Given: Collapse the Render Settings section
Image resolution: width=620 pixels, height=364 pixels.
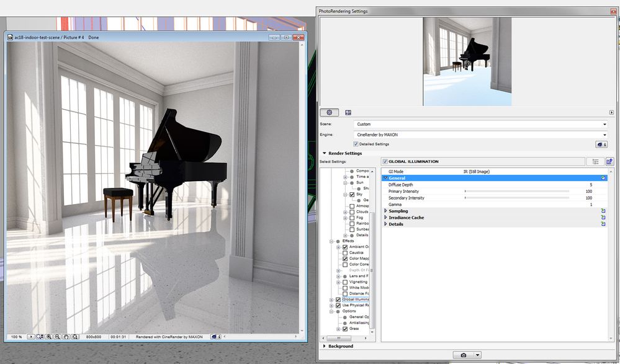Looking at the screenshot, I should click(x=324, y=153).
